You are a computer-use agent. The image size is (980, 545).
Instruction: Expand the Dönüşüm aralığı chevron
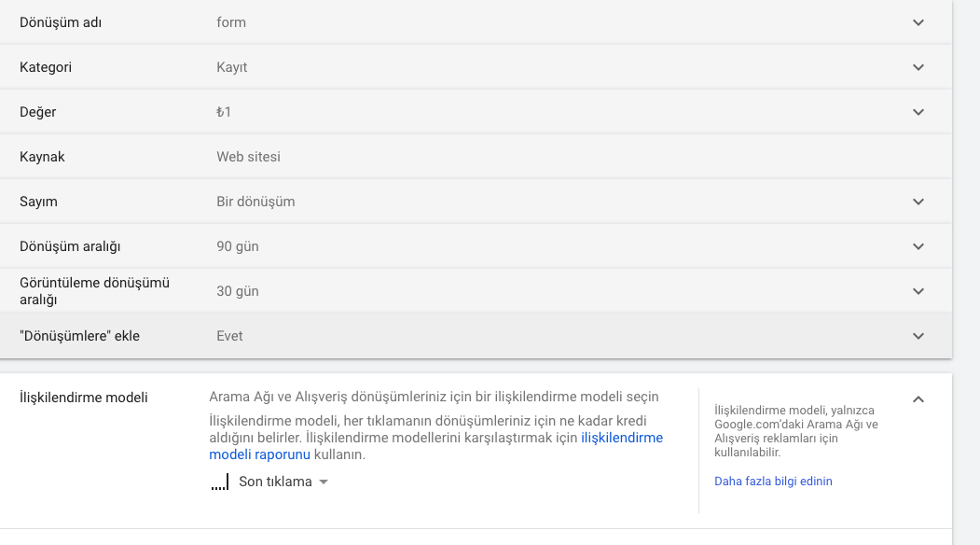[918, 246]
